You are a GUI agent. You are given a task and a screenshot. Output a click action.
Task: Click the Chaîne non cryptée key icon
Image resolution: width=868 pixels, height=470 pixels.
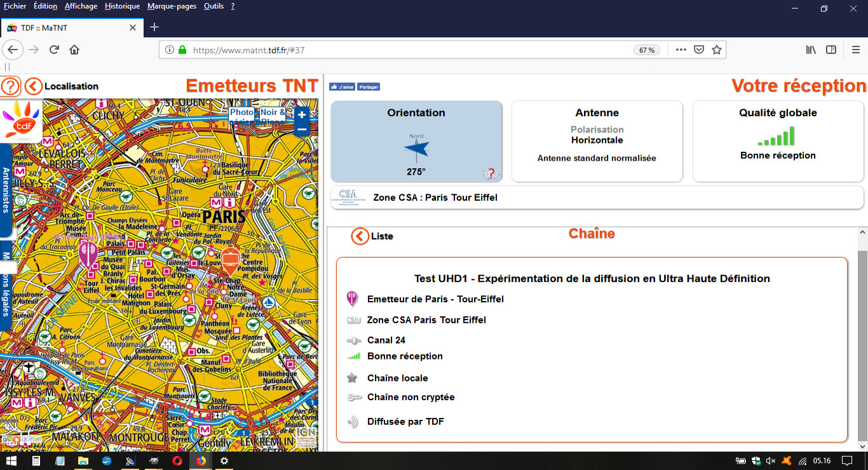coord(354,398)
